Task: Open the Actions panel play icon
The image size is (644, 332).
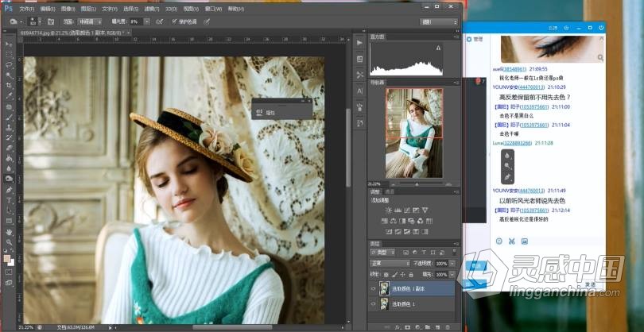Action: click(360, 43)
